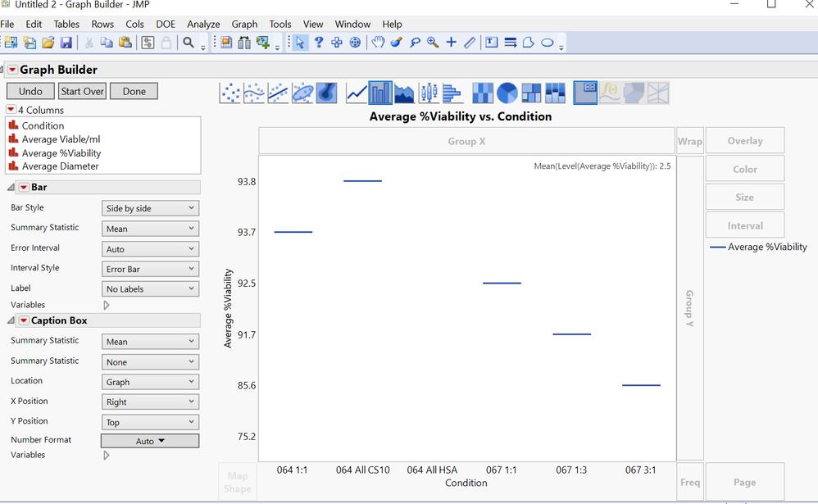Collapse the Bar properties panel
Viewport: 818px width, 504px height.
click(x=10, y=187)
